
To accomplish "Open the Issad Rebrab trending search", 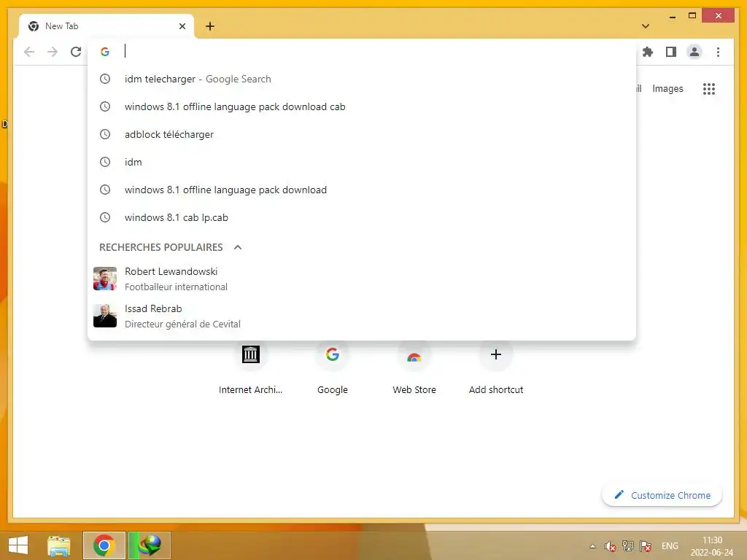I will [362, 316].
